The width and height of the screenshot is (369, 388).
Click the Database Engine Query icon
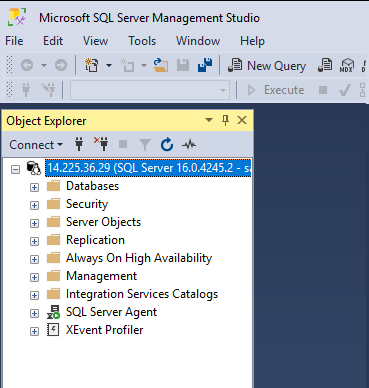click(x=325, y=65)
